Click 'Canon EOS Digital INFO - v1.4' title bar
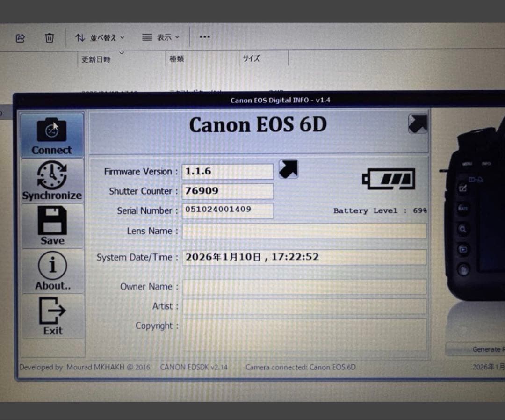The image size is (505, 420). click(x=280, y=100)
